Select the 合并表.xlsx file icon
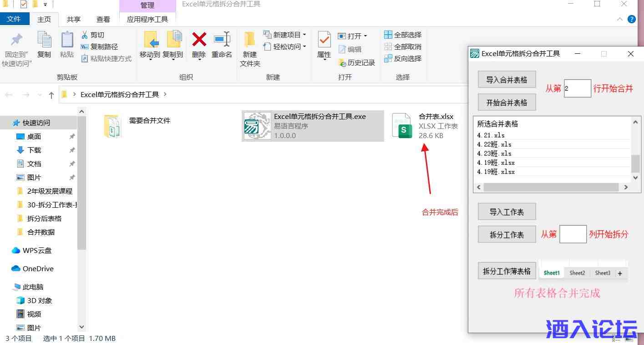 click(x=402, y=126)
